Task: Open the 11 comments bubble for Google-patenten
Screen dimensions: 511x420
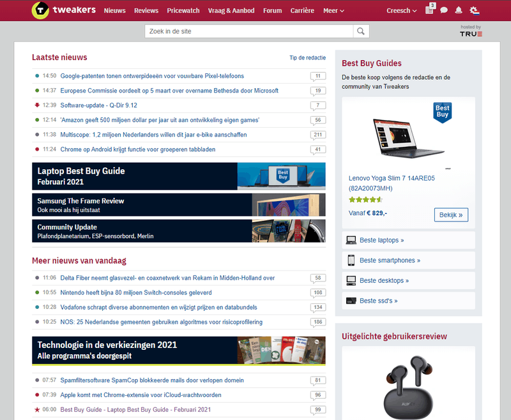Action: [318, 76]
